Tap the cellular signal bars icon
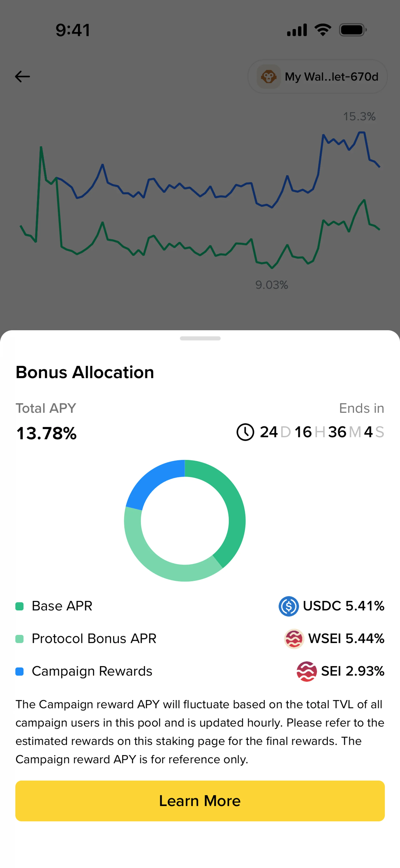Viewport: 400px width, 868px height. click(297, 30)
